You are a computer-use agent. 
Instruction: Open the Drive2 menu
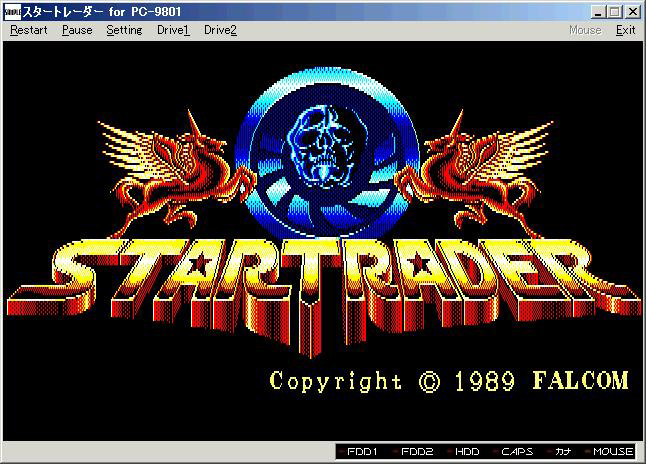pos(220,30)
